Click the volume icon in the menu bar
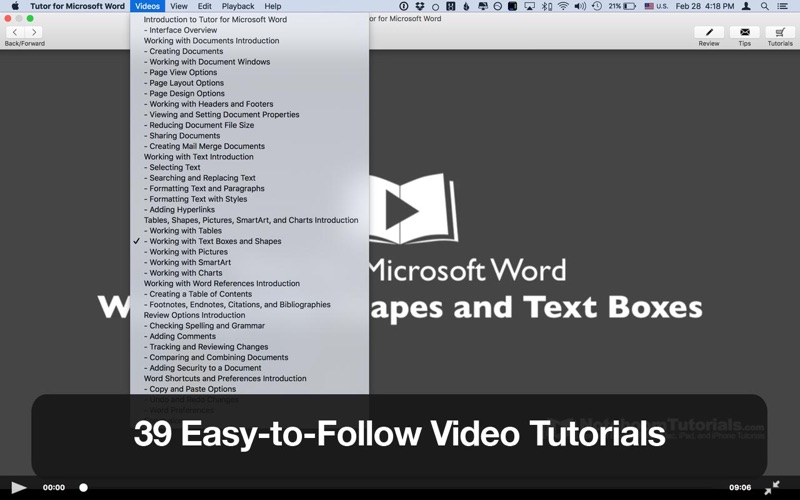 (x=580, y=6)
